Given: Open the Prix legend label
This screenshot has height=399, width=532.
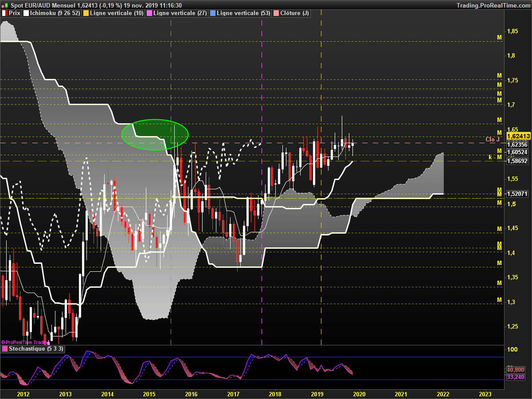Looking at the screenshot, I should pos(15,13).
